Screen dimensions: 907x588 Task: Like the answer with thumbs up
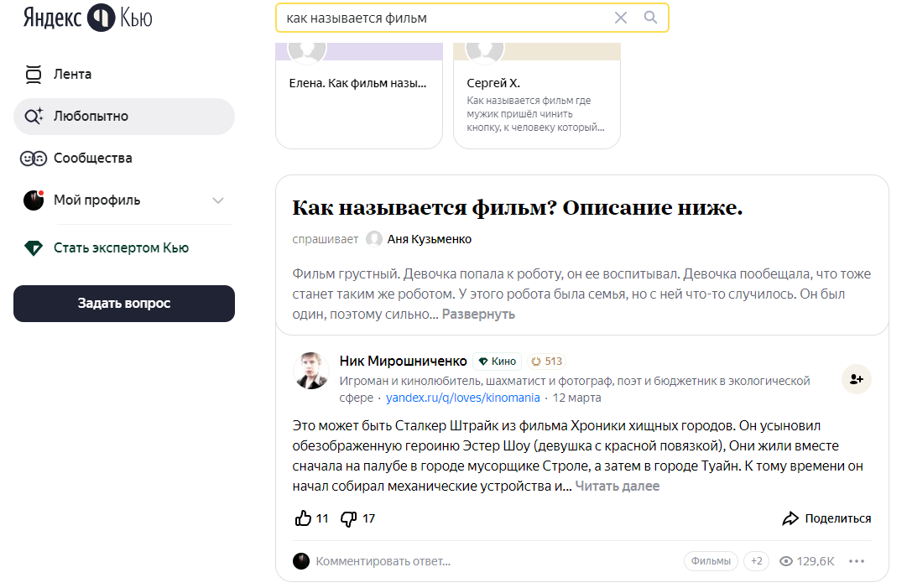click(304, 518)
